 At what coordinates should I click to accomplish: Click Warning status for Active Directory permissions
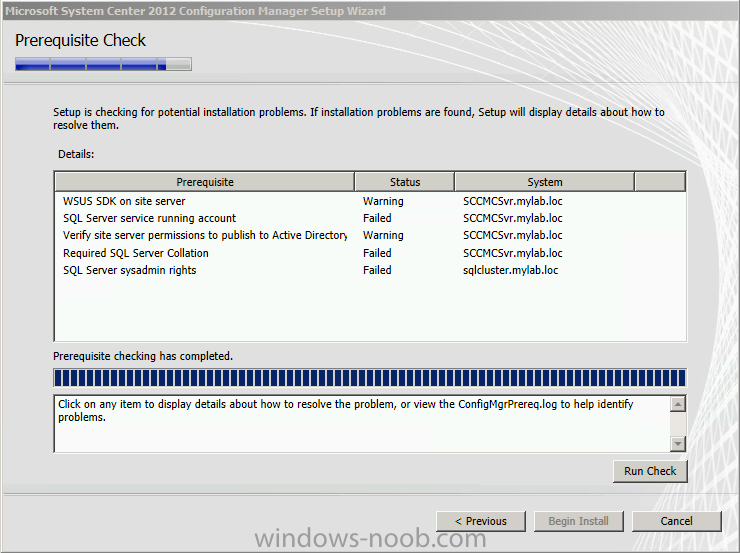[383, 235]
